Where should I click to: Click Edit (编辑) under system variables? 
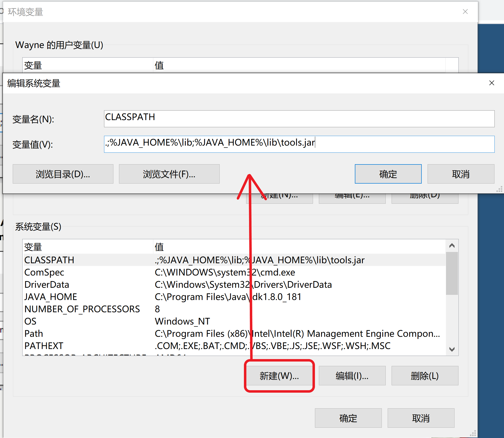(x=352, y=376)
